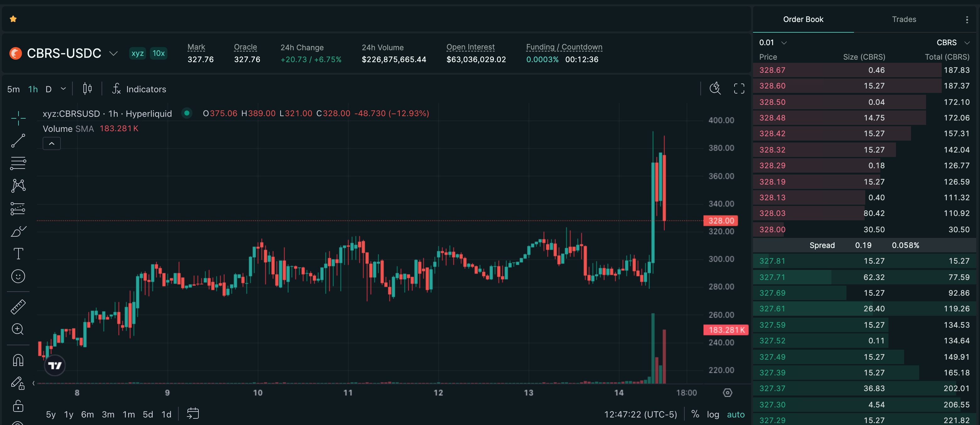Expand the CBRS-USDC pair selector
The width and height of the screenshot is (980, 425).
pos(113,53)
